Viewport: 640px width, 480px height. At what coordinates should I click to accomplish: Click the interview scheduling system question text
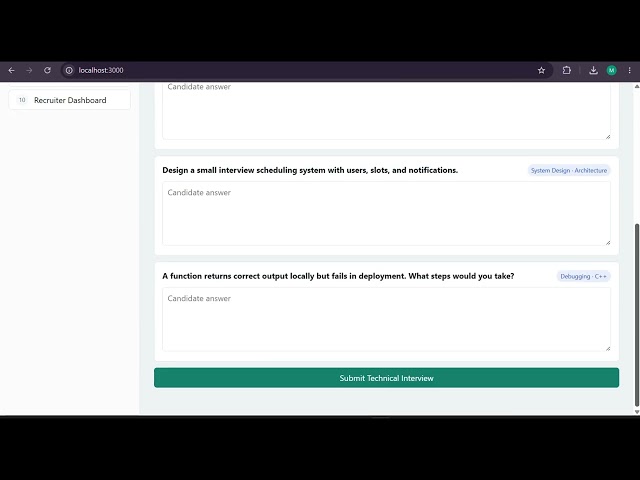tap(310, 170)
